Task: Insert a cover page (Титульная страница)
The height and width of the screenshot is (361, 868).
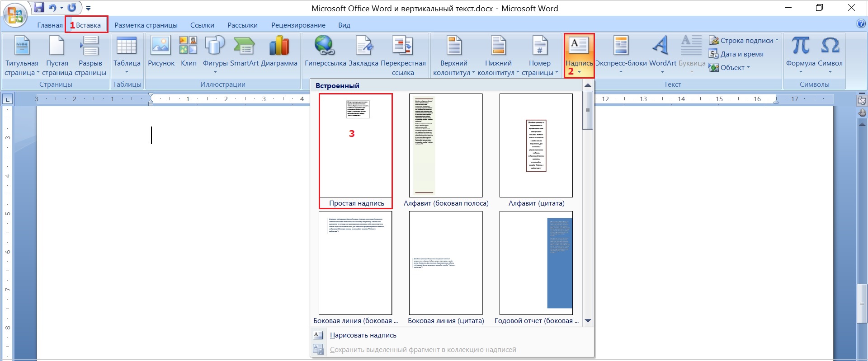Action: point(22,56)
